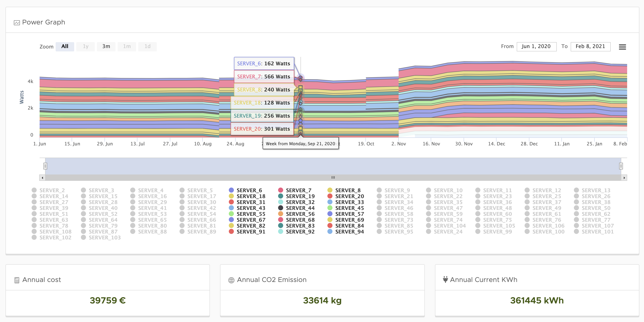The image size is (644, 322).
Task: Show SERVER_2 series in legend
Action: (x=48, y=191)
